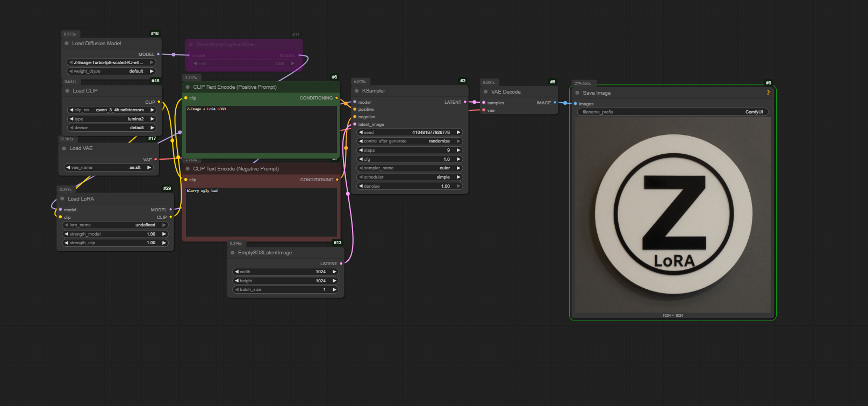This screenshot has height=406, width=868.
Task: Click the LATENT output socket on EmptySD3LatentImage
Action: coord(341,263)
